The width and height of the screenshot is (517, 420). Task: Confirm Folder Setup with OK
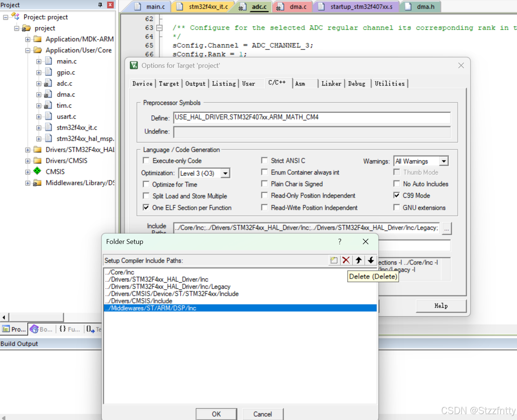point(216,414)
